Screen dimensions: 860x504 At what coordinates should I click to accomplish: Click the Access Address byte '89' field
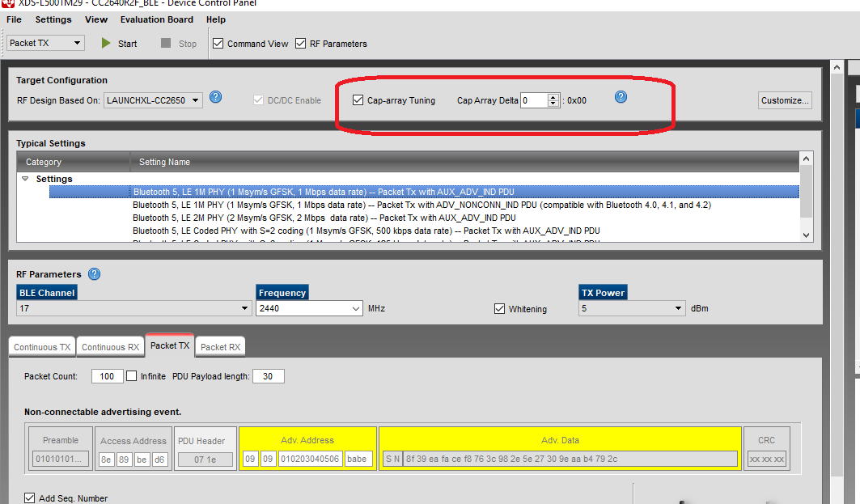pyautogui.click(x=124, y=460)
